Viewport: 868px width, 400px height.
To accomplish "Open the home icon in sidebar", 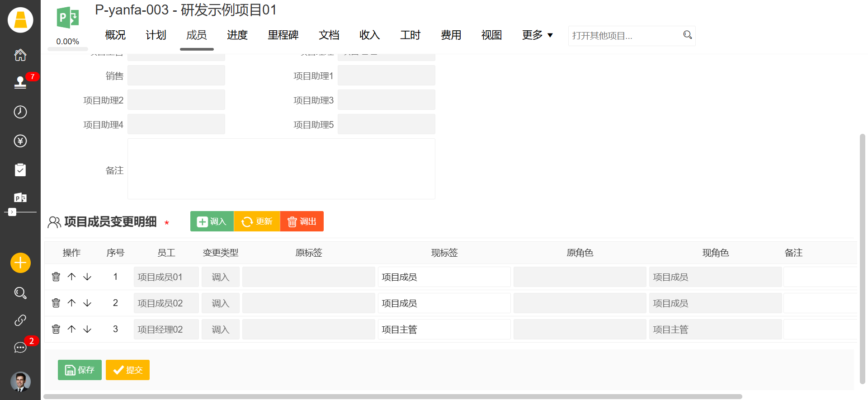I will pos(20,55).
